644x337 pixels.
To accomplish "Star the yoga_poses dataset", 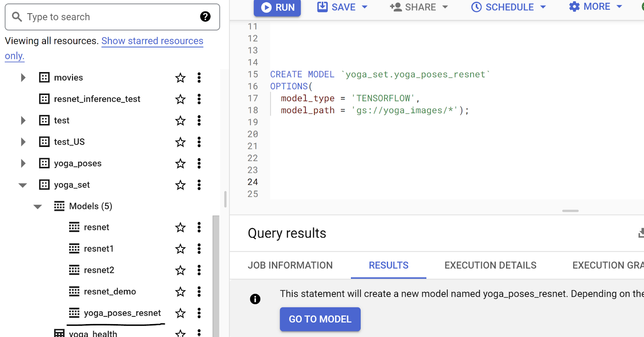I will coord(180,163).
